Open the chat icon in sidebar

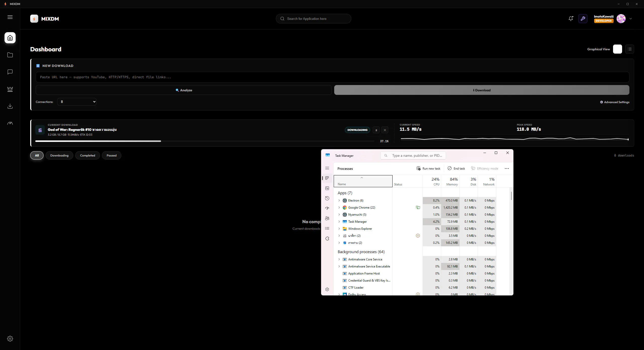(10, 72)
